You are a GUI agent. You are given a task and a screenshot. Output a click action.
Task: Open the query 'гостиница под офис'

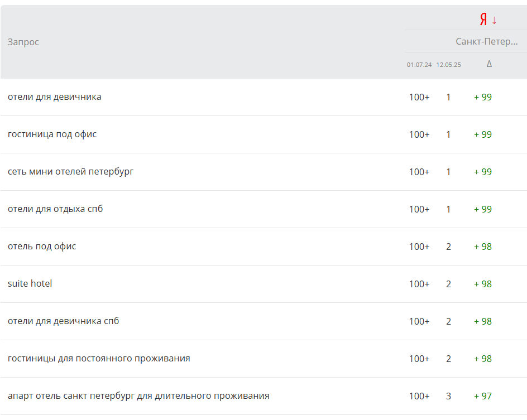[52, 134]
